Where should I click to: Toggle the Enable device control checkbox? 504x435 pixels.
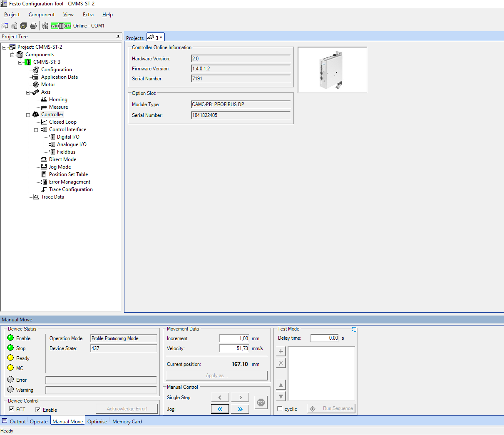tap(38, 409)
